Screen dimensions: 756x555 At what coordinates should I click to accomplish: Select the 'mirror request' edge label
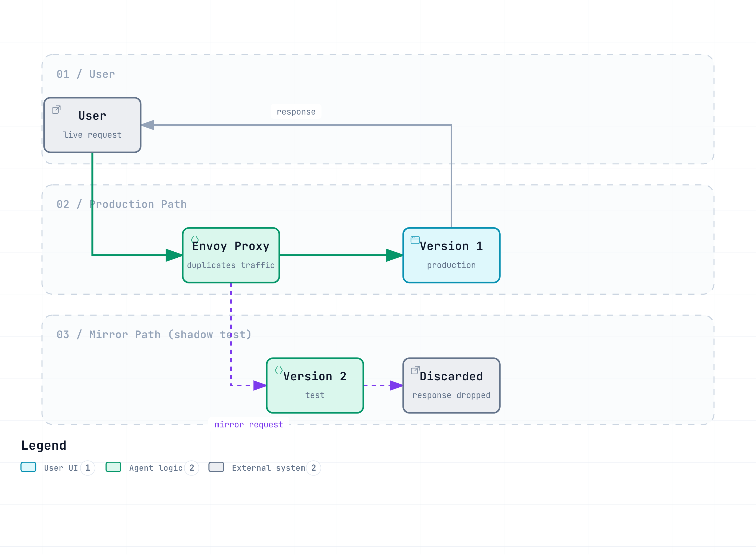(249, 424)
